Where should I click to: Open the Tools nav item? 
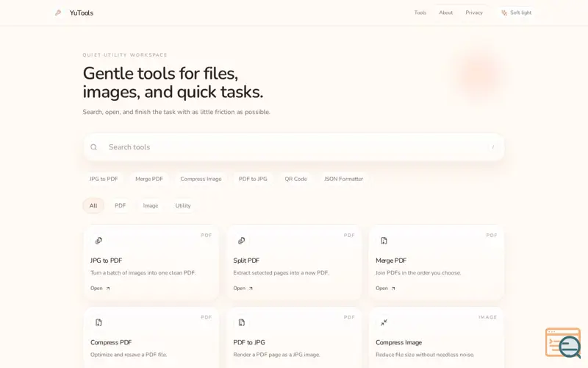coord(420,13)
